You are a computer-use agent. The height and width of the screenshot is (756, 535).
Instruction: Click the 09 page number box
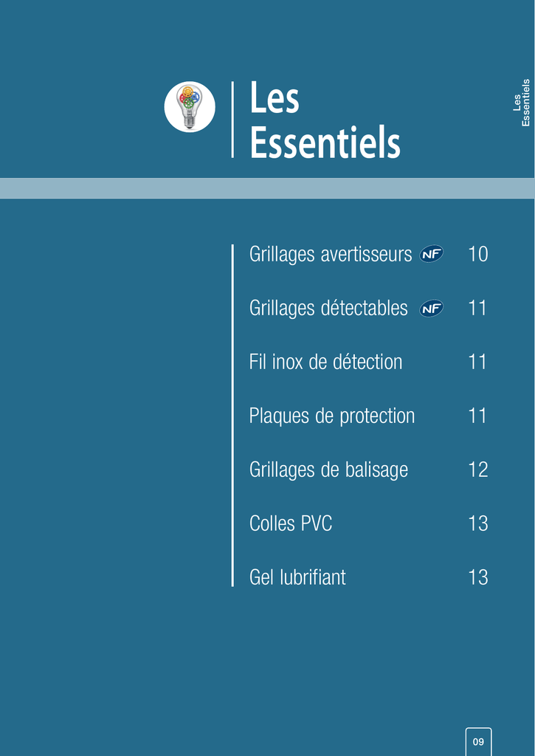(478, 740)
